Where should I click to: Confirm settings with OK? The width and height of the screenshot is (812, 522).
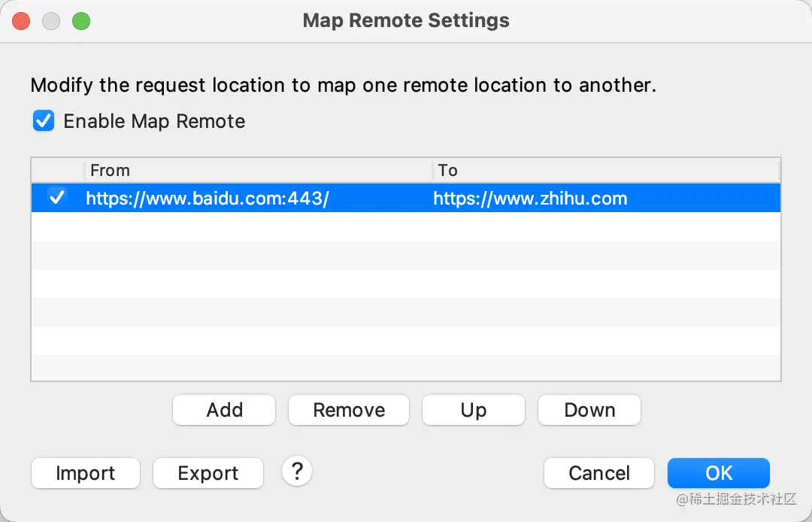click(x=719, y=473)
